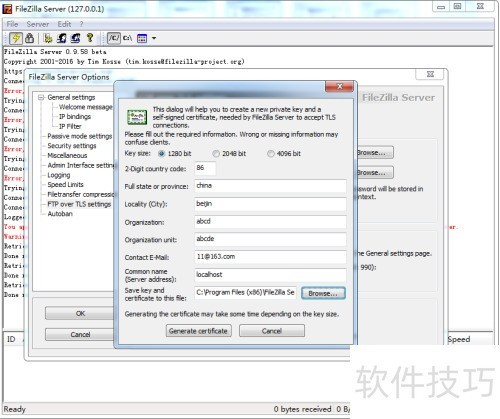Image resolution: width=500 pixels, height=419 pixels.
Task: Select IP Filter tree item
Action: [70, 126]
